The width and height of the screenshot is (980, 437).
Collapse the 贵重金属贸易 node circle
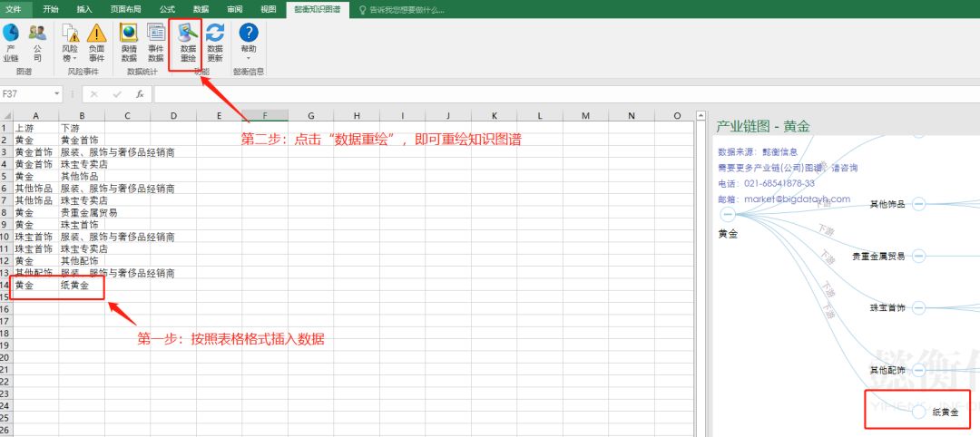tap(918, 256)
